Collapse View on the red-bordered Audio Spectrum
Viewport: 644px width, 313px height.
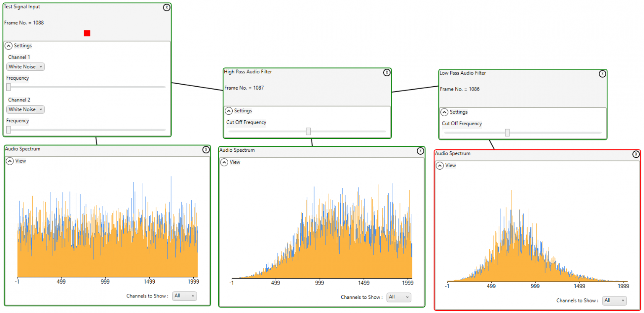pyautogui.click(x=439, y=166)
